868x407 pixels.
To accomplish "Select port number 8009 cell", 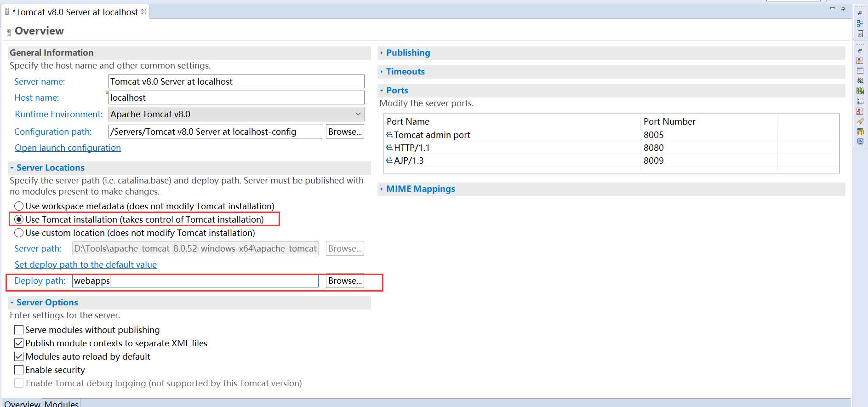I will coord(654,161).
